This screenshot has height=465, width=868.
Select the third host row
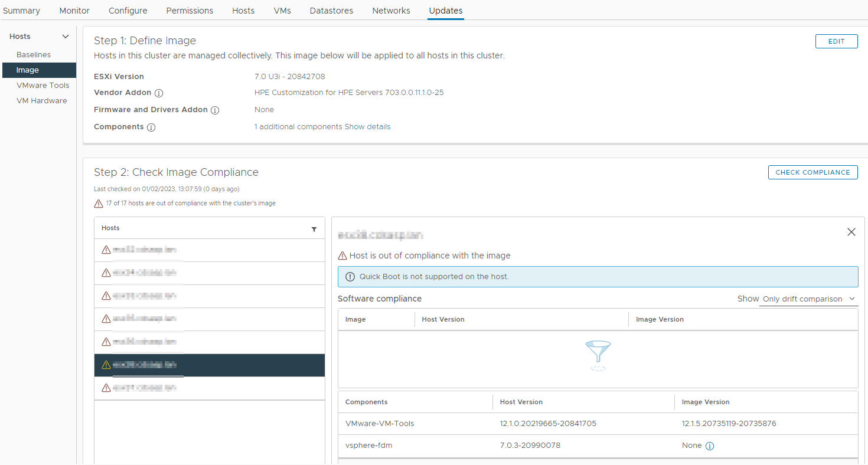point(210,296)
